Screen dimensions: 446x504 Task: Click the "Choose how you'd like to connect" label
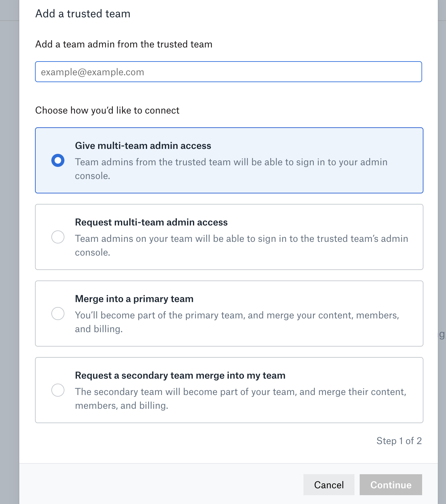(x=107, y=110)
